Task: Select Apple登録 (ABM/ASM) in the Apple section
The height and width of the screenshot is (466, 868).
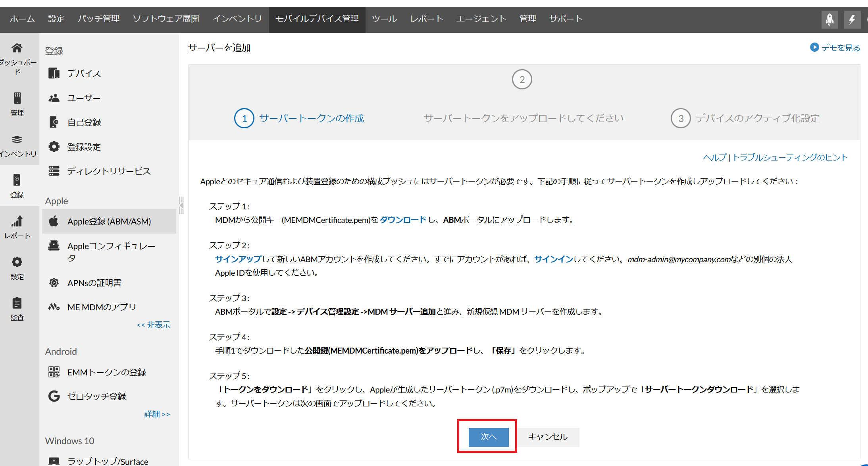Action: coord(109,221)
